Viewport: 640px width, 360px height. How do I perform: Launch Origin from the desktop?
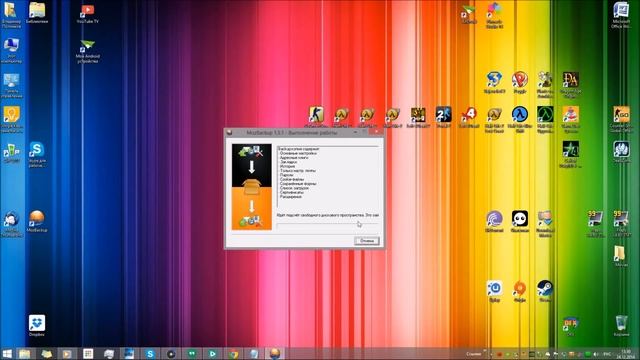[x=520, y=291]
